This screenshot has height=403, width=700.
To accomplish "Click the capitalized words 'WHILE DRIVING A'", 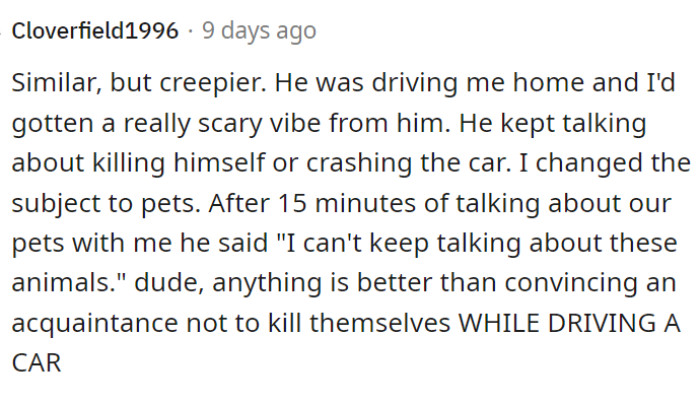I will point(569,323).
